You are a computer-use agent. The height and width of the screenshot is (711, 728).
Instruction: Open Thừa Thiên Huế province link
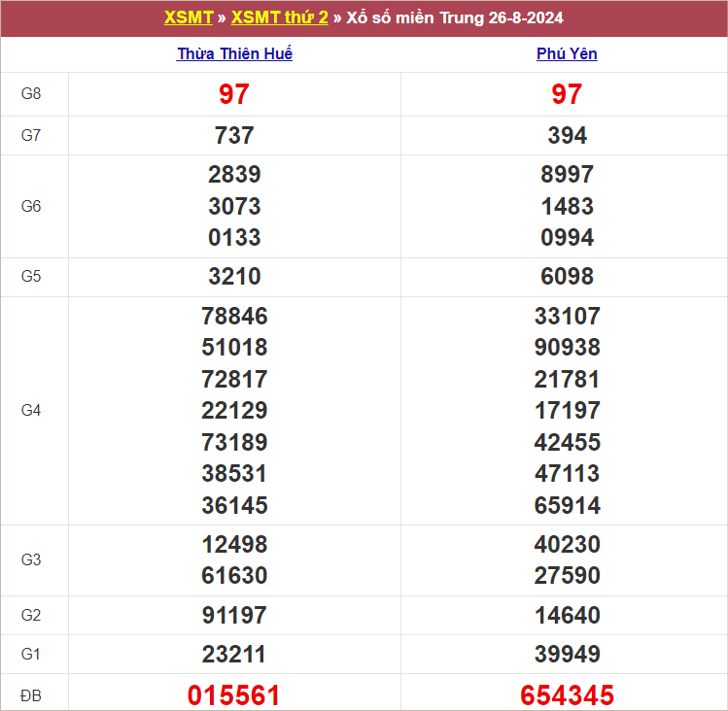234,53
